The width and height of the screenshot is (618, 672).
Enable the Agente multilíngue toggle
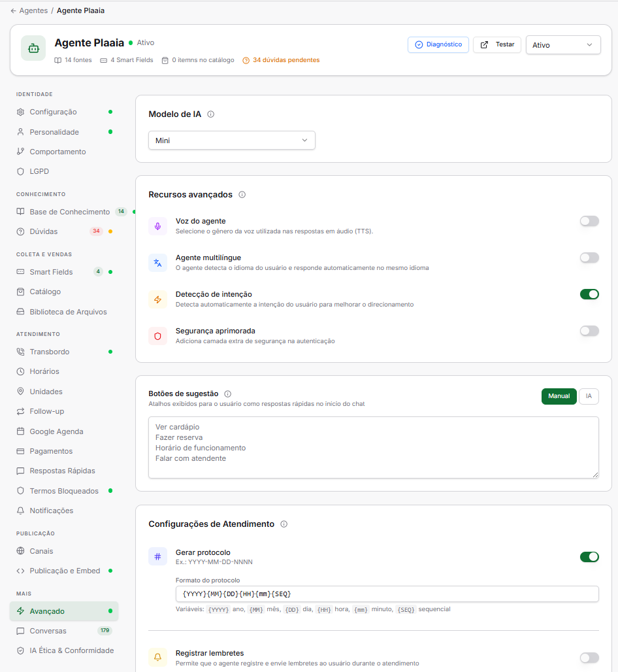click(x=589, y=258)
